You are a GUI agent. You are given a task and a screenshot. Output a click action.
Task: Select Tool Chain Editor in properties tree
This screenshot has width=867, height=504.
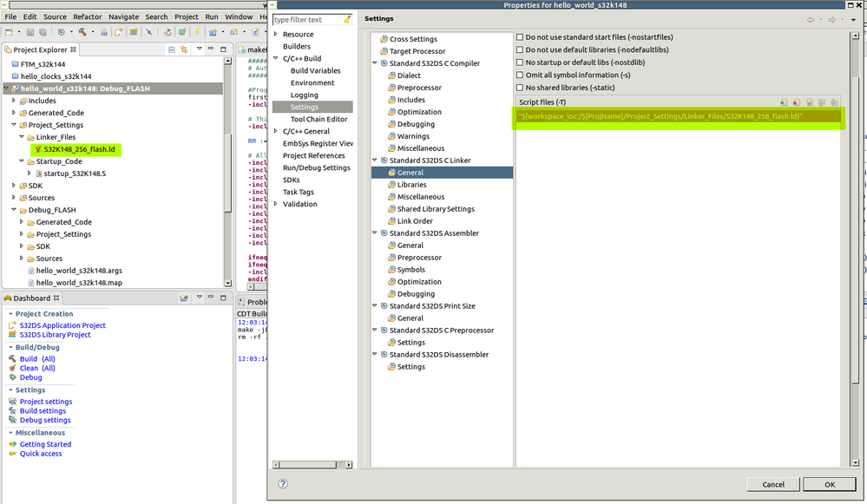[319, 120]
